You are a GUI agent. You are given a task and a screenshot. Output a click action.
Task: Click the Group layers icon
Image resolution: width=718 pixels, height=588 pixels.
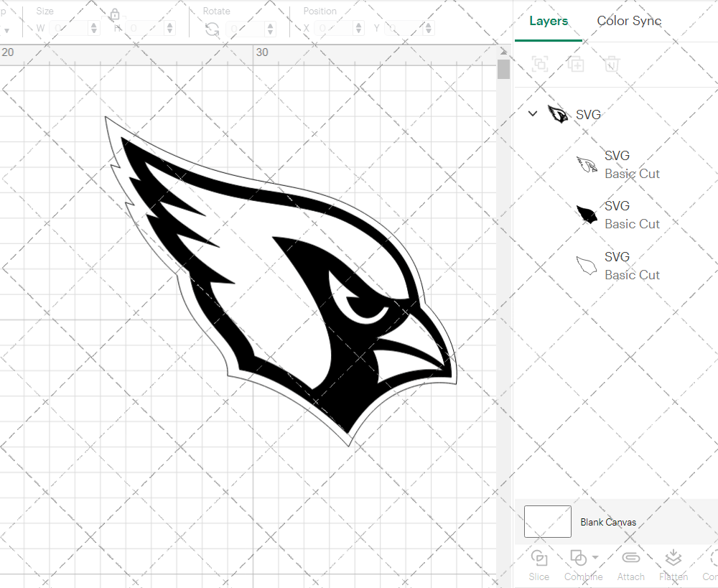pos(540,64)
